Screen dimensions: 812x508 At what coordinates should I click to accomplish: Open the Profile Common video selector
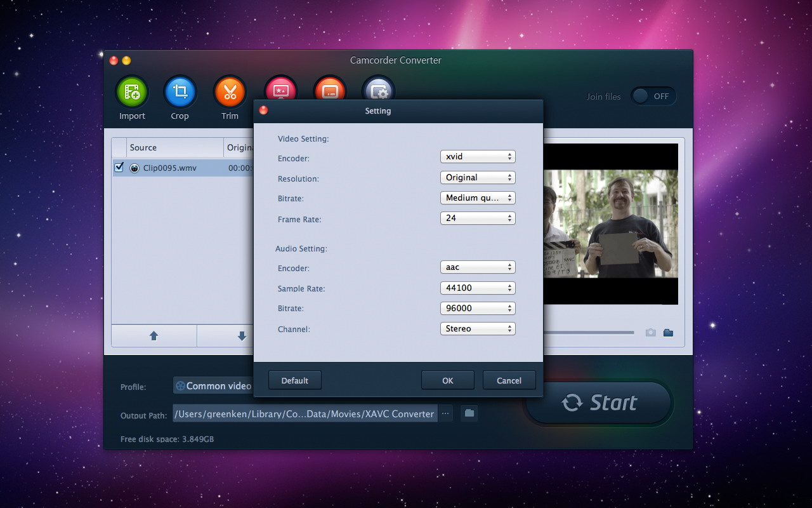[216, 385]
